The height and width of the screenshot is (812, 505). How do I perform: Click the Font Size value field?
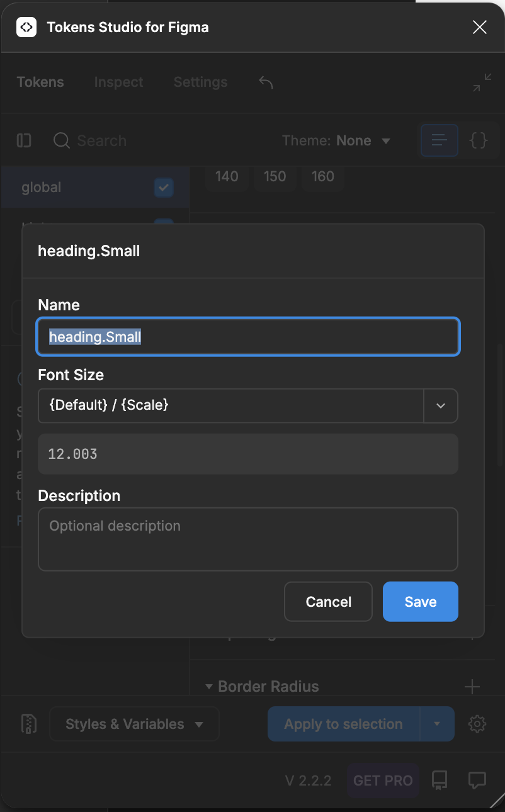point(230,405)
